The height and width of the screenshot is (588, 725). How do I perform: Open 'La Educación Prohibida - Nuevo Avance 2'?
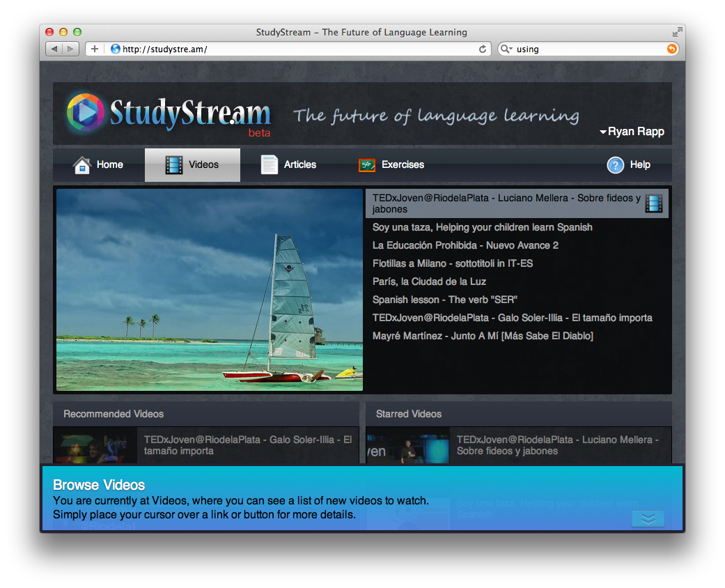465,245
